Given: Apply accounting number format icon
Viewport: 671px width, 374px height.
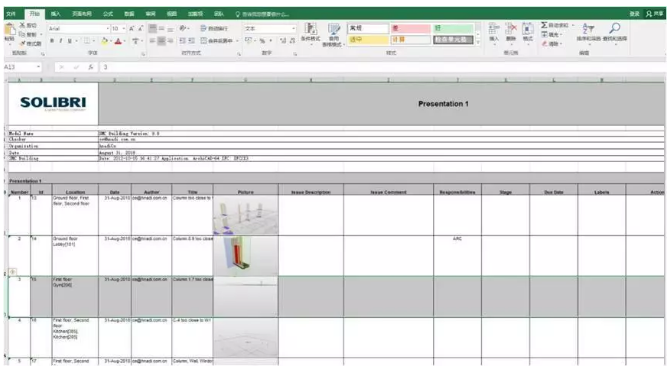Looking at the screenshot, I should tap(248, 41).
